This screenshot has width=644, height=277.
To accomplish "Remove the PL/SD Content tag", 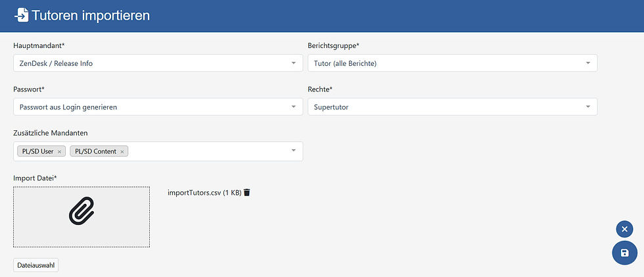I will (122, 151).
